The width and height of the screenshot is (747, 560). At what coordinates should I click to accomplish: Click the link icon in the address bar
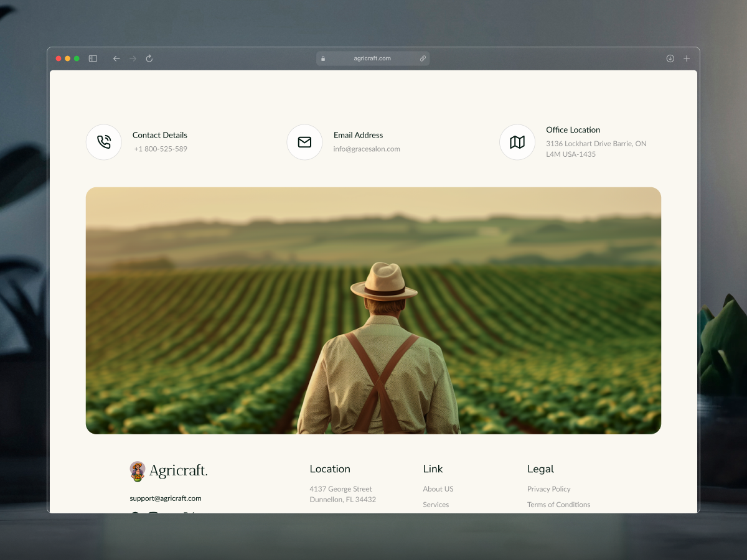tap(423, 58)
